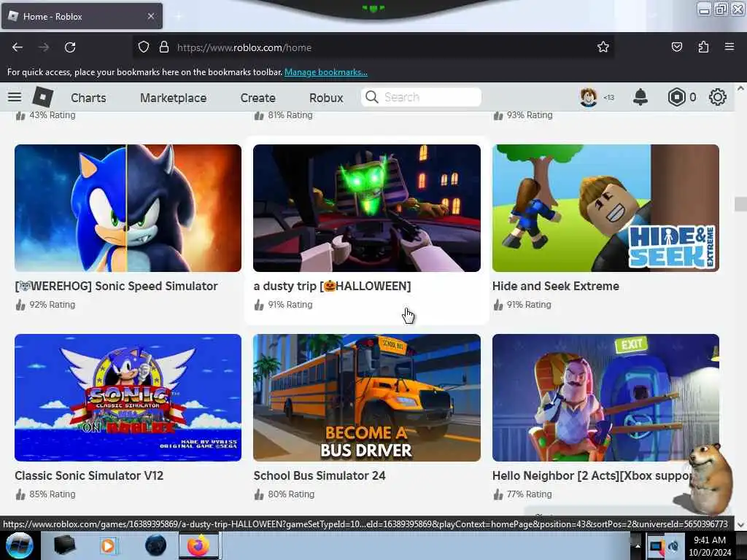
Task: Show site security padlock info
Action: [164, 47]
